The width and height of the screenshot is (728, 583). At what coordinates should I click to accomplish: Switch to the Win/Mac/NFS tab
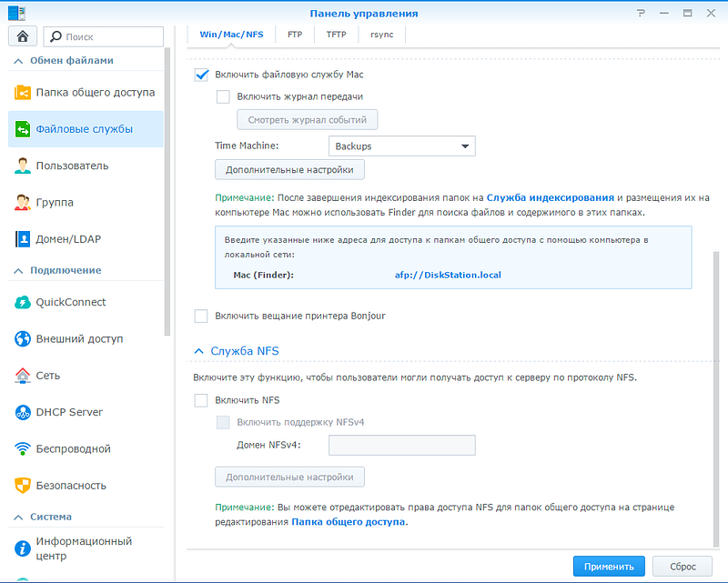pyautogui.click(x=231, y=35)
